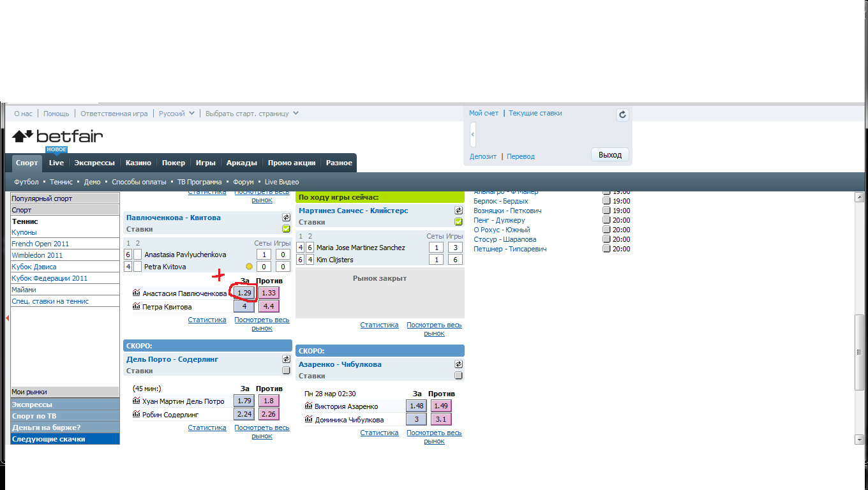Enable Ставки checkbox for Дель Порто - Содерлинг
Screen dimensions: 868x490
point(286,371)
